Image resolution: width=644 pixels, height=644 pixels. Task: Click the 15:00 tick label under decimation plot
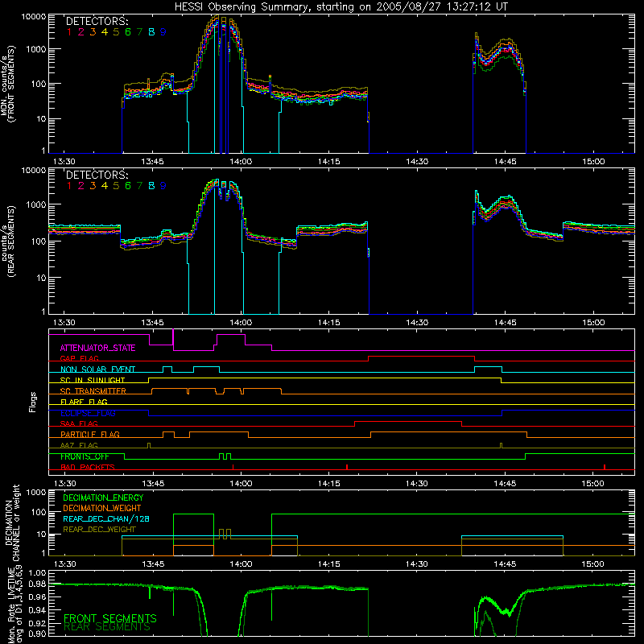coord(592,564)
